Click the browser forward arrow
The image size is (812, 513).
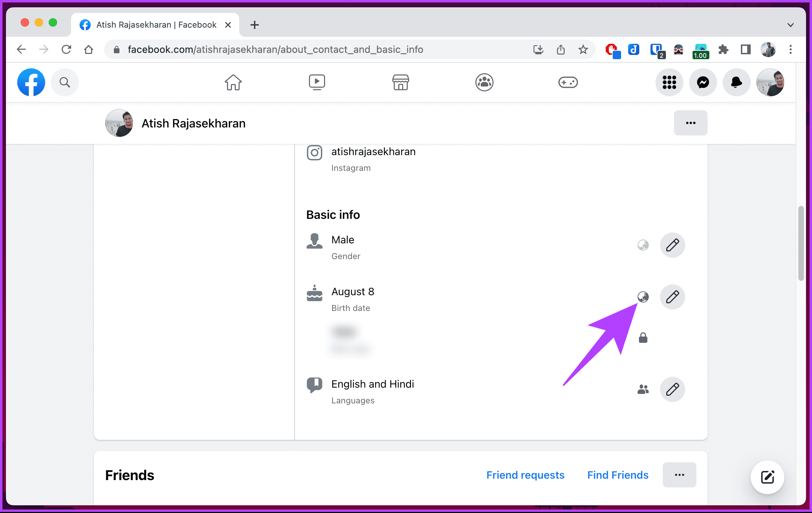click(44, 49)
